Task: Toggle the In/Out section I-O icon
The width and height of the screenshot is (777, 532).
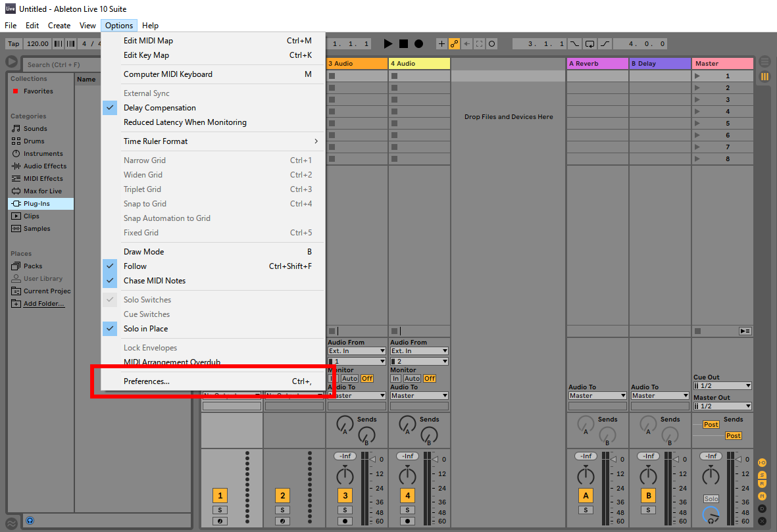Action: [762, 463]
